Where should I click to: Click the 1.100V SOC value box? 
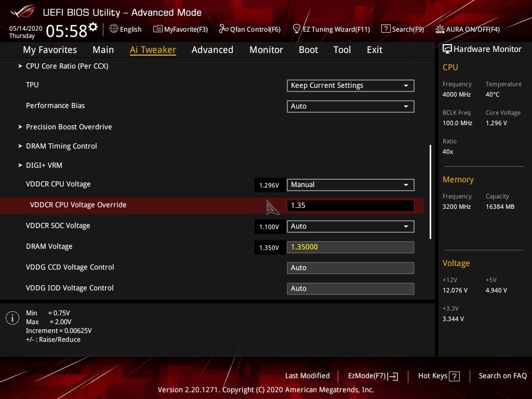270,227
